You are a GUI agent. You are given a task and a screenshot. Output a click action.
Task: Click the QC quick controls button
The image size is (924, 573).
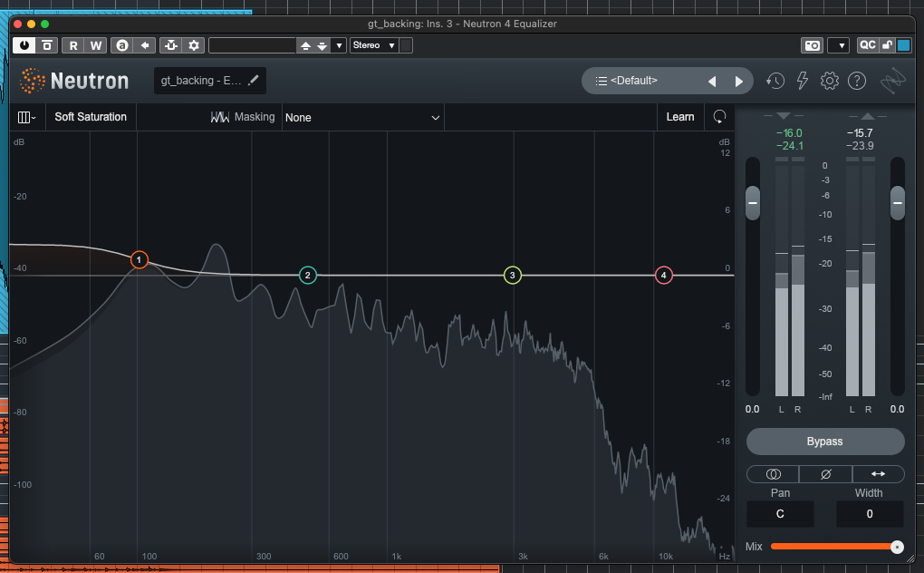(867, 45)
